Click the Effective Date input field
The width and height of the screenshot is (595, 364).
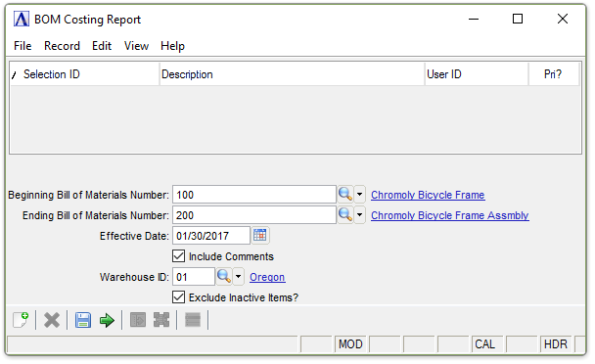(x=211, y=236)
